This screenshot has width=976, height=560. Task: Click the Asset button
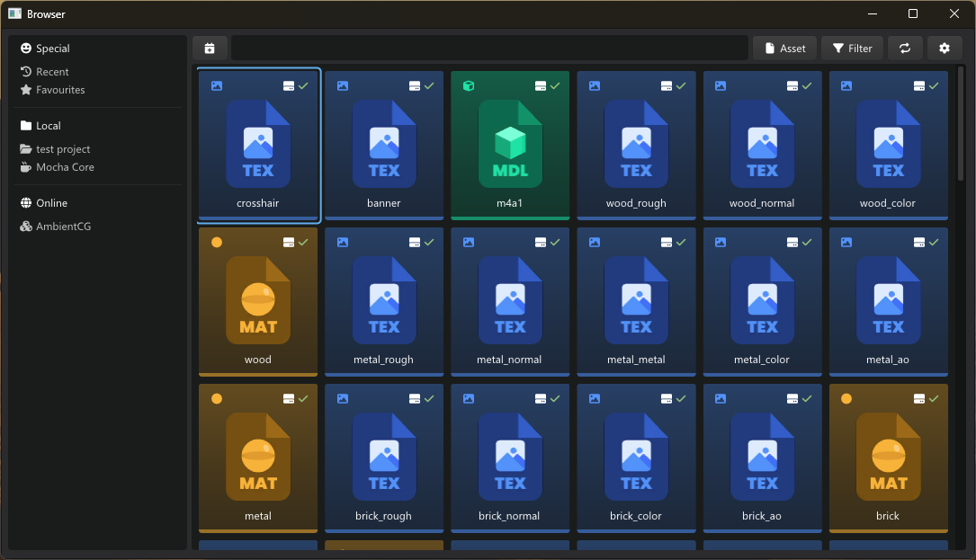[784, 49]
